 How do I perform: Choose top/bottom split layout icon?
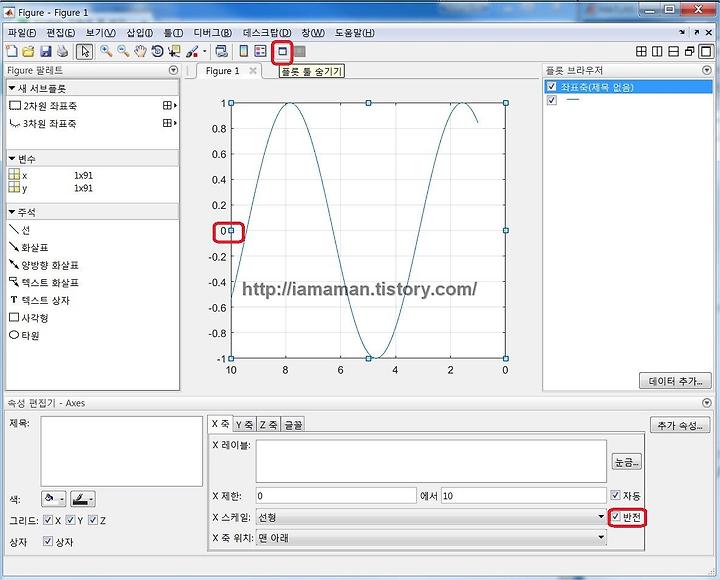(x=673, y=51)
